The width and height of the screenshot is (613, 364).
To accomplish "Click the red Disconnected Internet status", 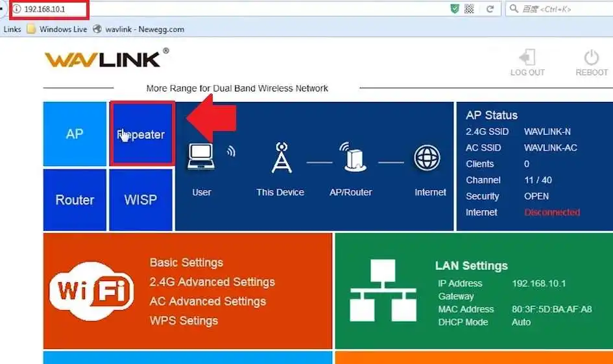I will (552, 212).
